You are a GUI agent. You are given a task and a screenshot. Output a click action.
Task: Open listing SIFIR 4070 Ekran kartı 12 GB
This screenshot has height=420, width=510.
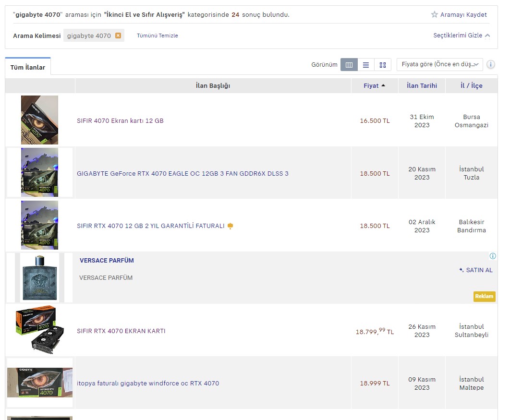[x=120, y=120]
